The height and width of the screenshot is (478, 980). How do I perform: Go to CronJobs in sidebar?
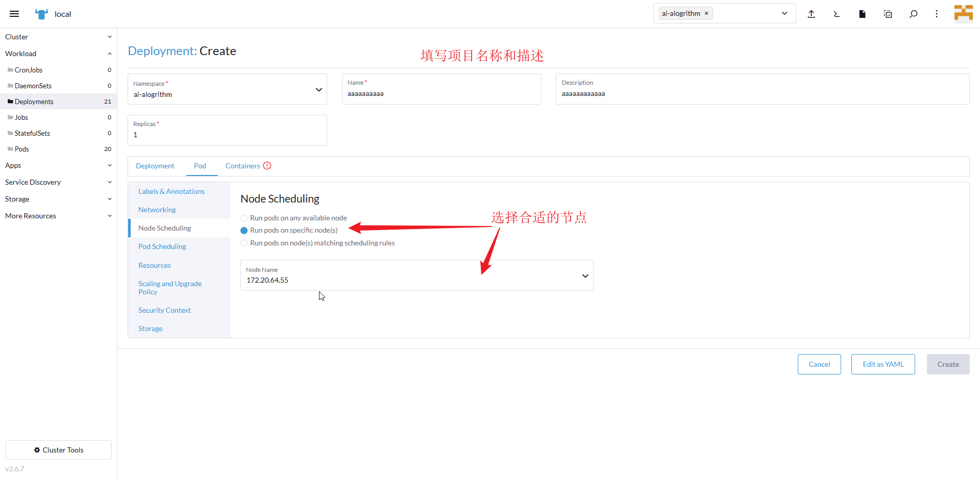point(58,70)
